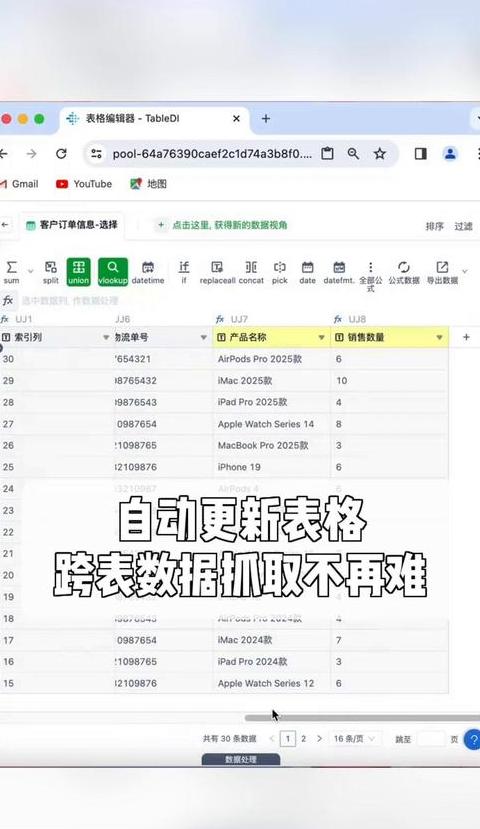Select the datefmt. function
This screenshot has width=480, height=829.
point(339,272)
